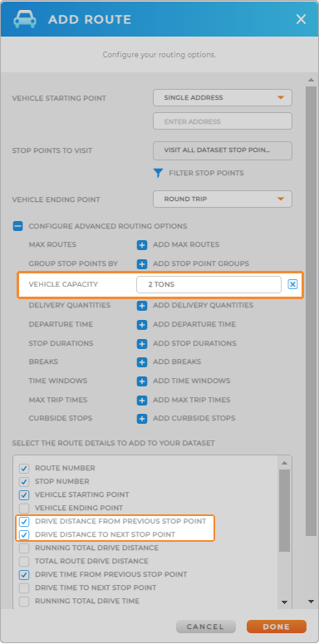This screenshot has height=644, width=319.
Task: Uncheck the Route Number checkbox
Action: pos(24,469)
